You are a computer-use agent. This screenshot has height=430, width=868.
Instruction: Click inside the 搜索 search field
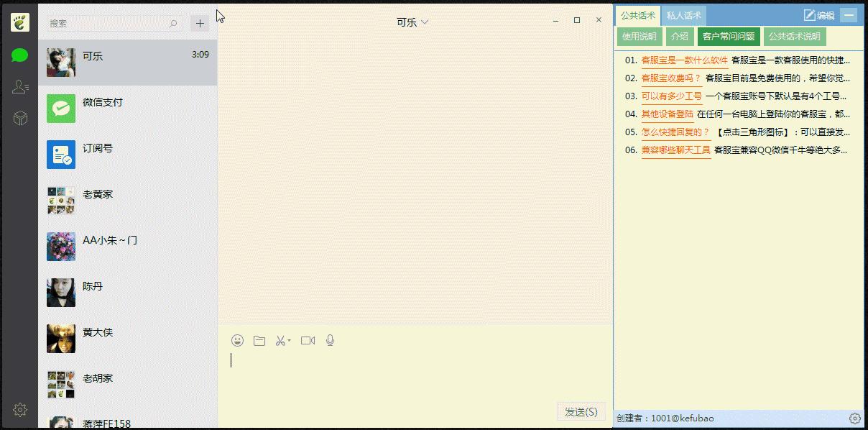pyautogui.click(x=111, y=22)
